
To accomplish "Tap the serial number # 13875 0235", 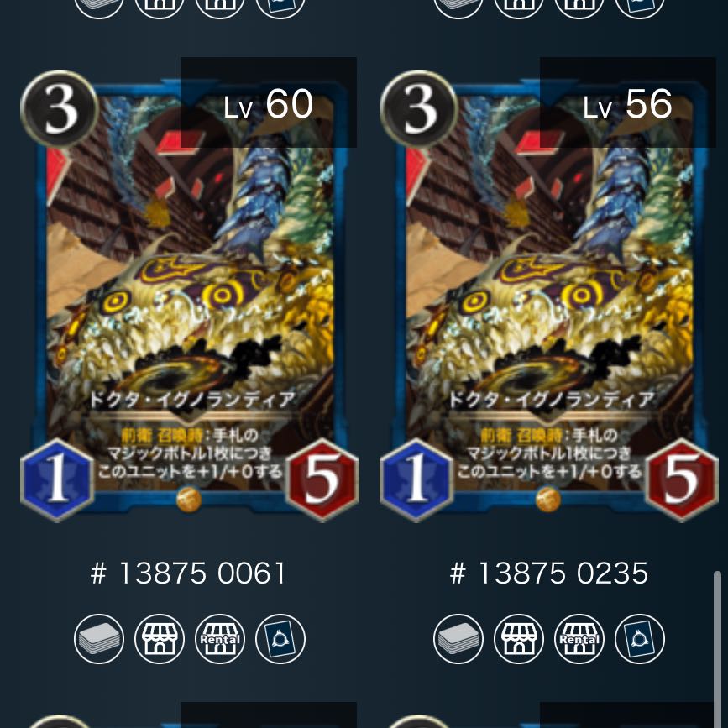I will (x=549, y=573).
